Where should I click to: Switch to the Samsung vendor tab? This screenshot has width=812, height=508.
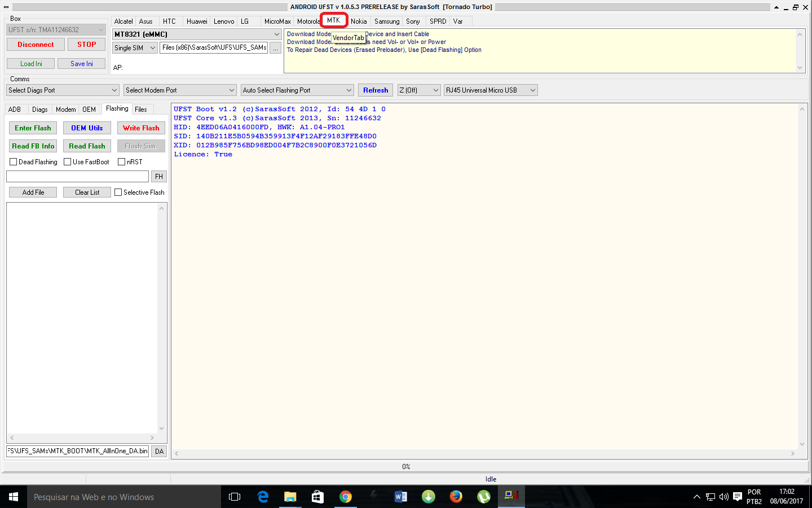point(387,21)
